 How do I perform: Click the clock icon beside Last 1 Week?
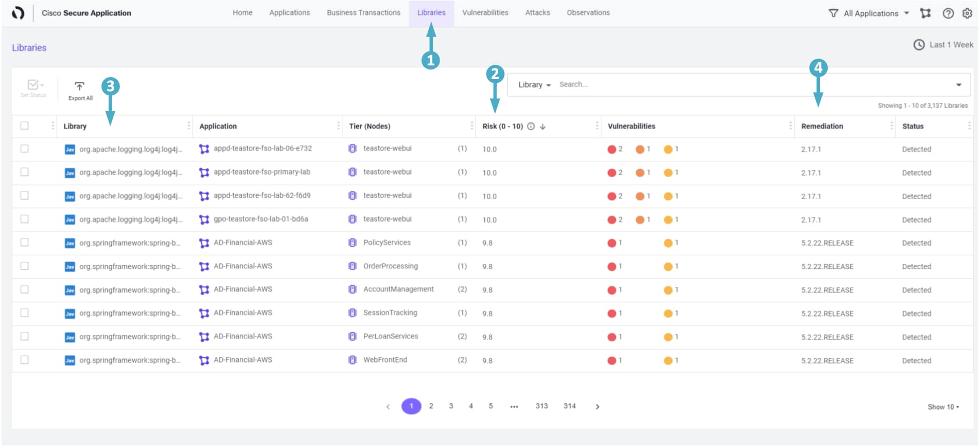pyautogui.click(x=919, y=45)
